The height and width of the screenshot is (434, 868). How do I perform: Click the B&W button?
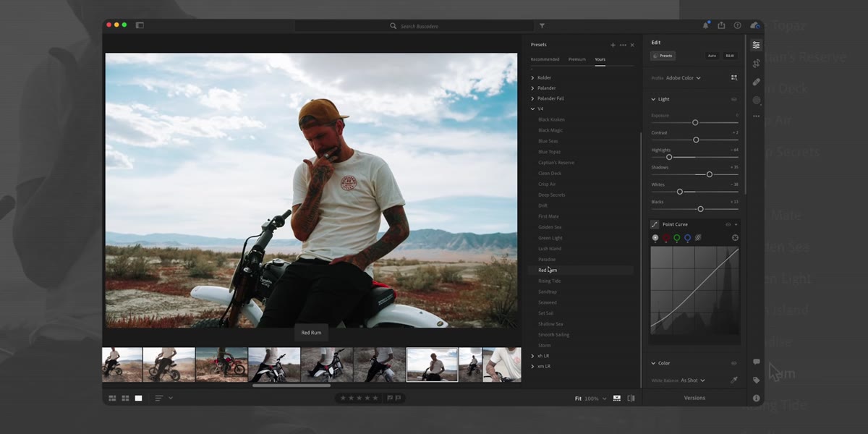point(730,56)
